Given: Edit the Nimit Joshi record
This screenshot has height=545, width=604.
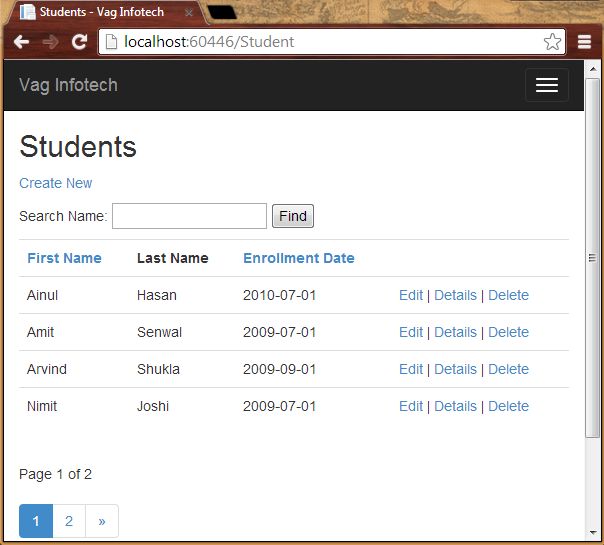Looking at the screenshot, I should [411, 406].
